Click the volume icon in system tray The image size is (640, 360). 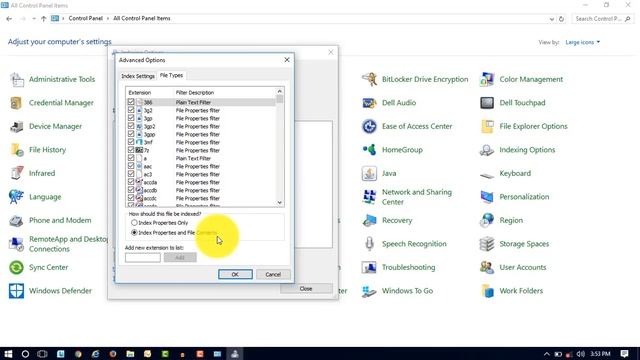tap(580, 354)
